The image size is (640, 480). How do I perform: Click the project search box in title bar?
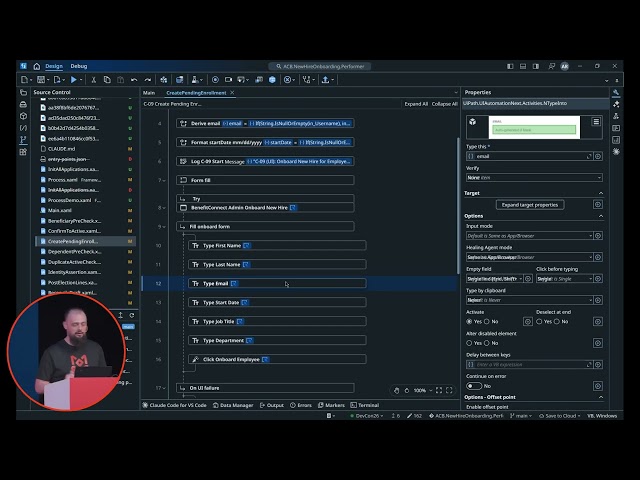click(320, 66)
